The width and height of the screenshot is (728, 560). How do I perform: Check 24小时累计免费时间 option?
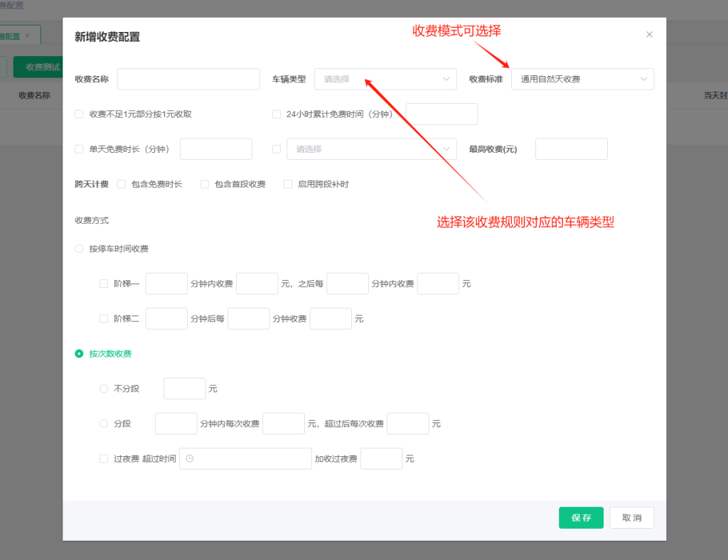point(277,114)
